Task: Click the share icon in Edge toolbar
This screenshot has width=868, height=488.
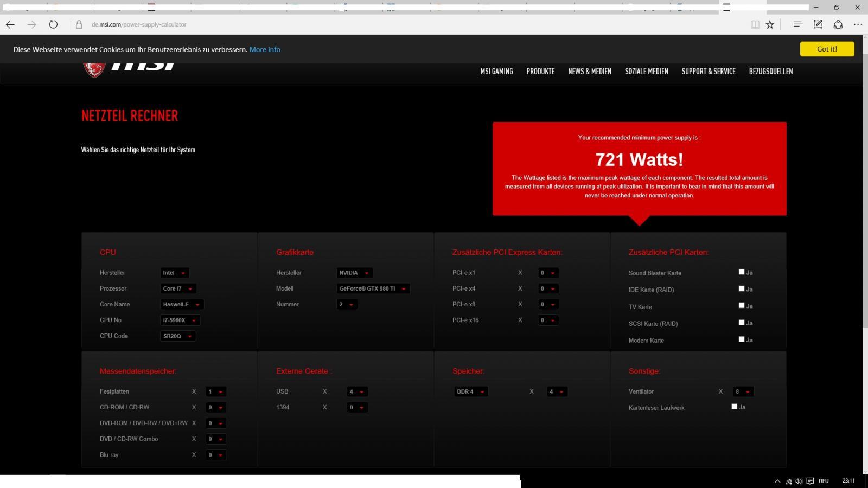Action: 838,24
